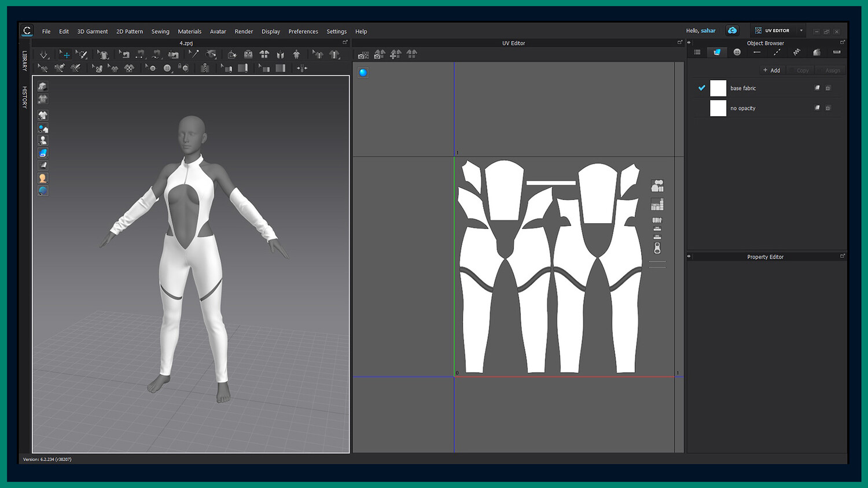Open the LIBRARY side tab
The height and width of the screenshot is (488, 868).
[25, 61]
